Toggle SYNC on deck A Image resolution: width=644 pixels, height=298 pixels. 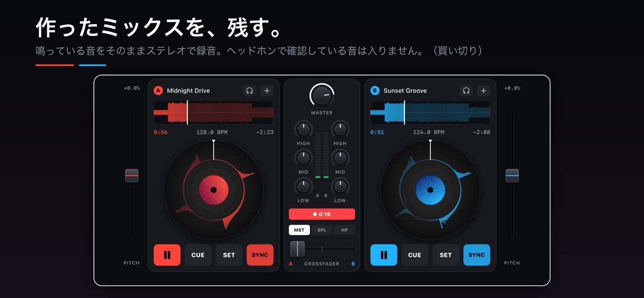[260, 255]
